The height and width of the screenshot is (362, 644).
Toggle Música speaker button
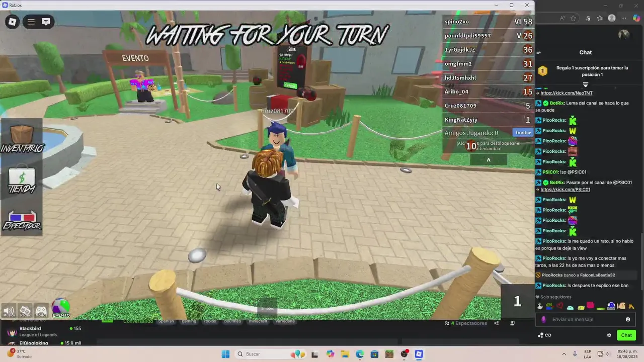point(9,311)
